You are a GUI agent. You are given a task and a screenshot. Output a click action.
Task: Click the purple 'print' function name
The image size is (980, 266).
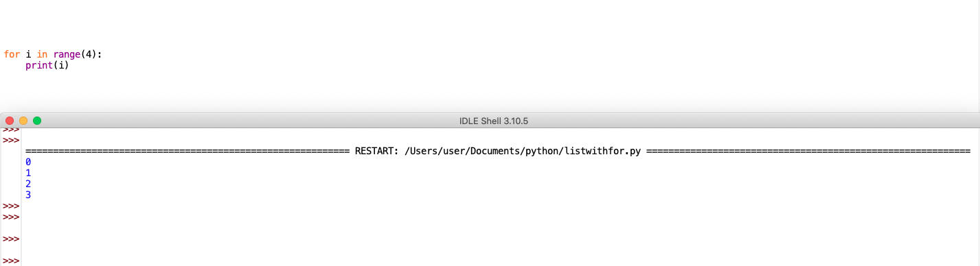pyautogui.click(x=39, y=66)
